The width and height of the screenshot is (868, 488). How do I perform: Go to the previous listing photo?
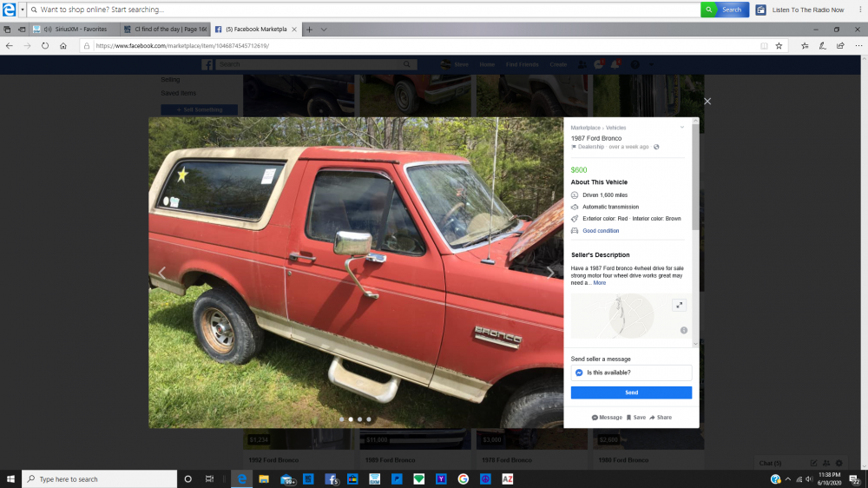click(x=161, y=273)
